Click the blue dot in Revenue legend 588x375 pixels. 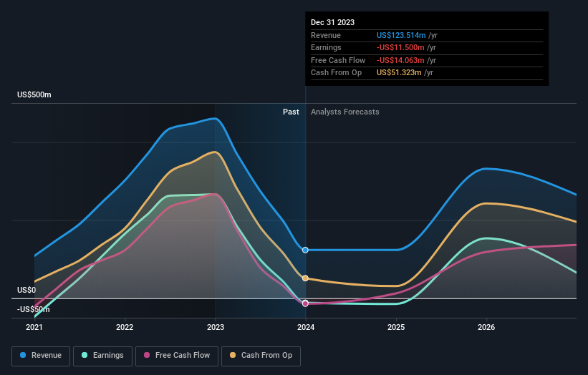pos(23,355)
